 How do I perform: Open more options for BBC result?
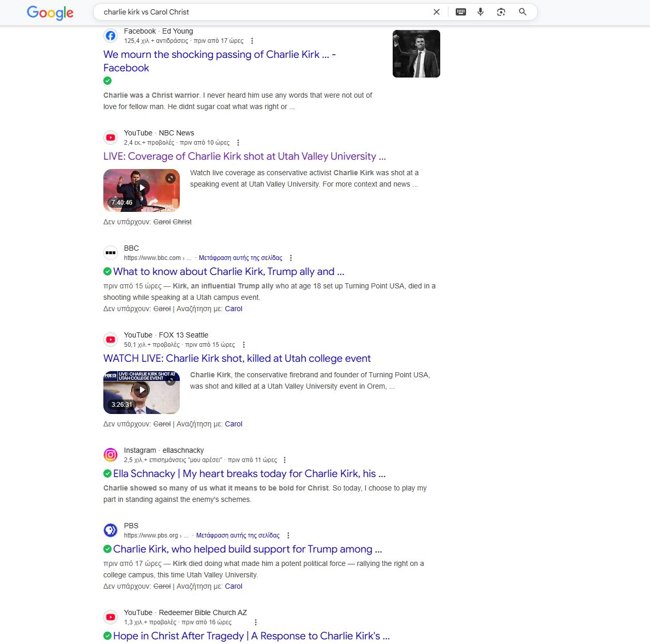click(x=291, y=258)
